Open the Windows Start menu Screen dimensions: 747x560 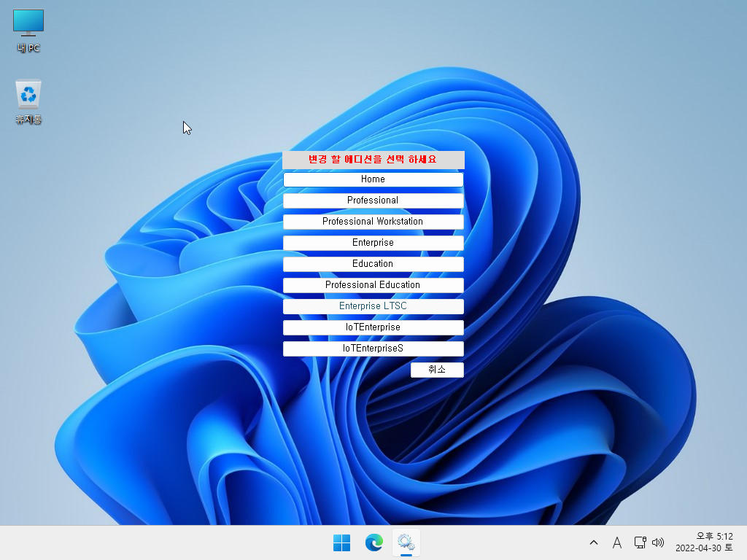[x=341, y=542]
